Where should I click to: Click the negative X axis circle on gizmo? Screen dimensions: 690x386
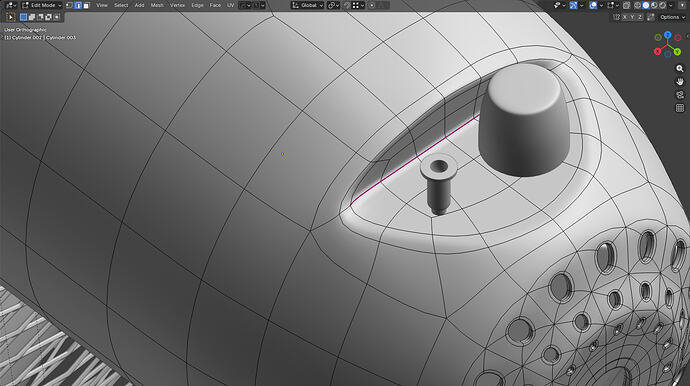click(x=678, y=37)
